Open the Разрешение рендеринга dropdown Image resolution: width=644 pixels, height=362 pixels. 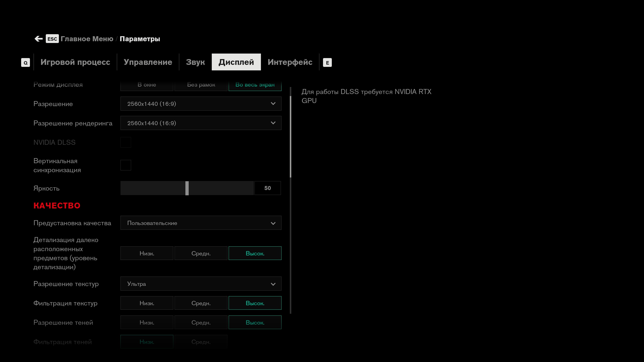(201, 123)
